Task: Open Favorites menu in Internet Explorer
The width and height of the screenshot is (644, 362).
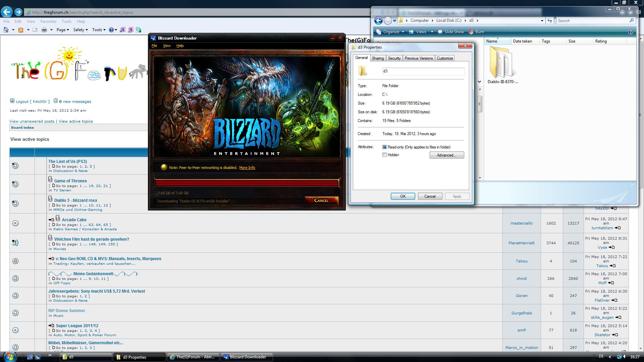Action: [x=48, y=21]
